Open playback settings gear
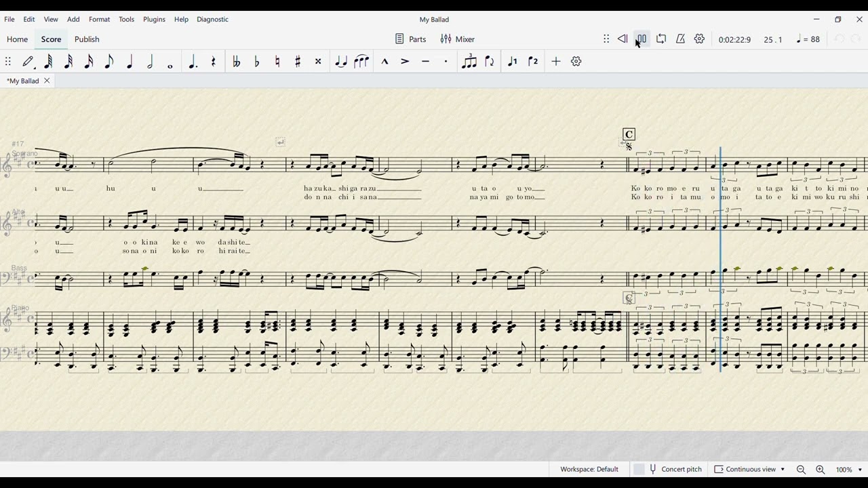The height and width of the screenshot is (488, 868). click(700, 39)
